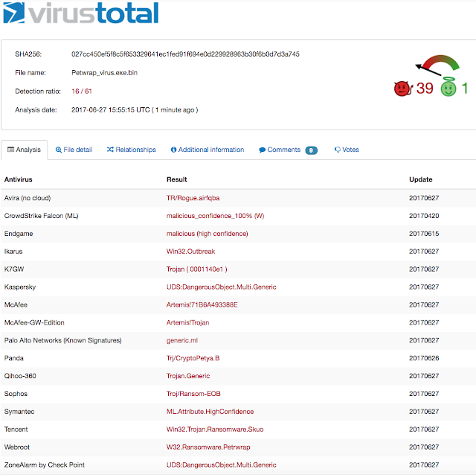This screenshot has height=475, width=476.
Task: Click Endgame antivirus name
Action: point(19,234)
